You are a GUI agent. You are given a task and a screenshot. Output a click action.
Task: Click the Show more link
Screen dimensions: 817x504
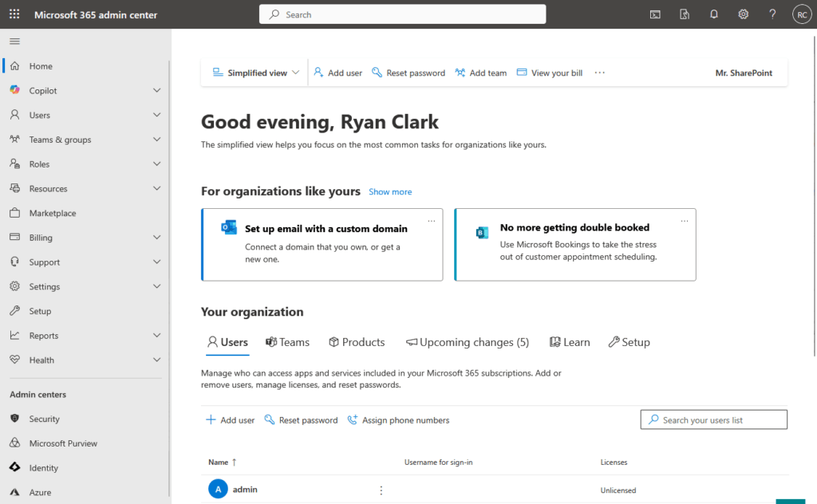click(390, 191)
